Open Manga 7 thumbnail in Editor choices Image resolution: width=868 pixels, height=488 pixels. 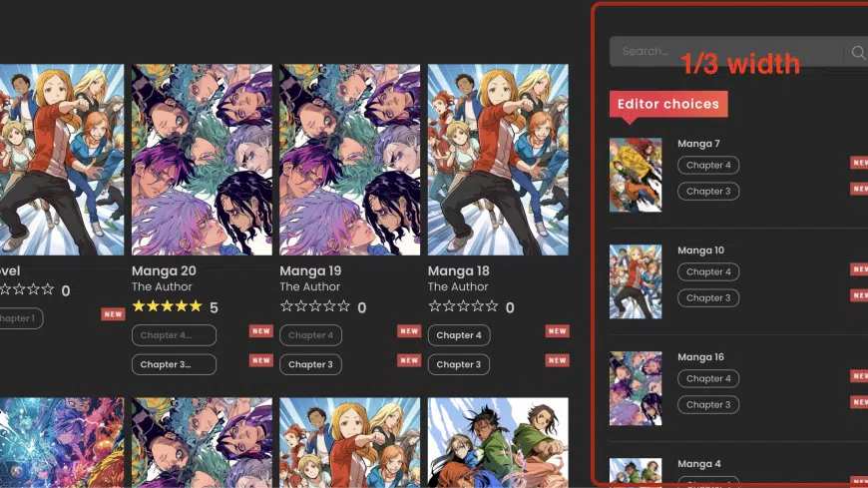click(636, 175)
